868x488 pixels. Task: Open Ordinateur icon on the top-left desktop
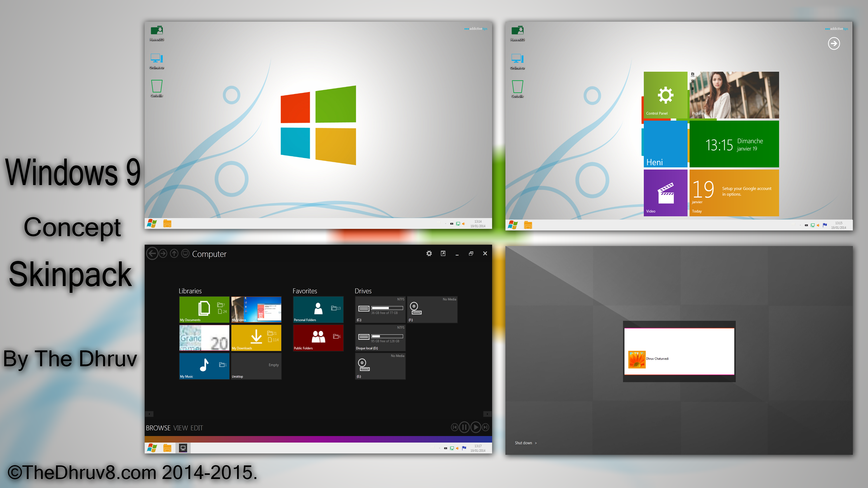point(157,61)
